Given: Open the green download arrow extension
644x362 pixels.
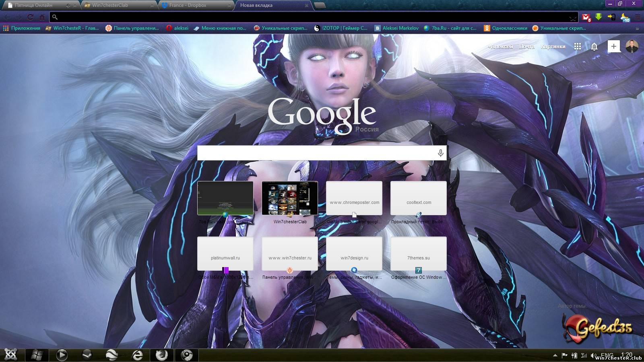Looking at the screenshot, I should tap(599, 17).
